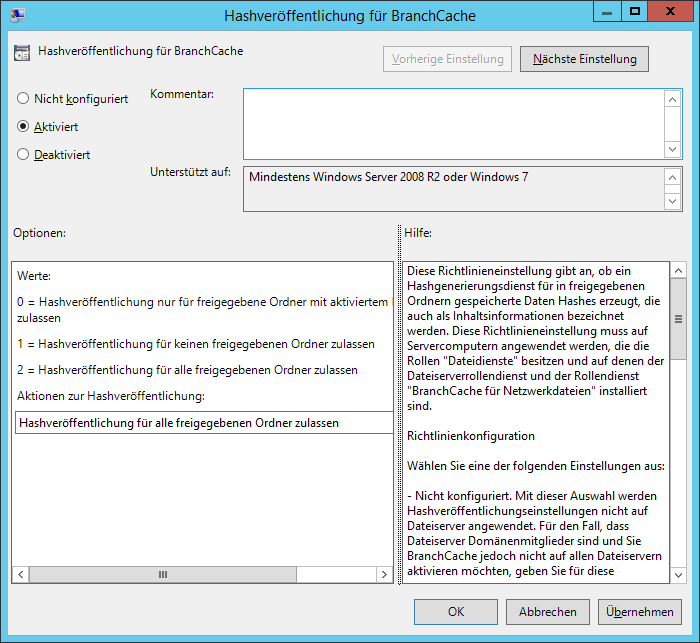
Task: Click the 'Richtlinienkonfiguration' heading in the help text
Action: [471, 436]
